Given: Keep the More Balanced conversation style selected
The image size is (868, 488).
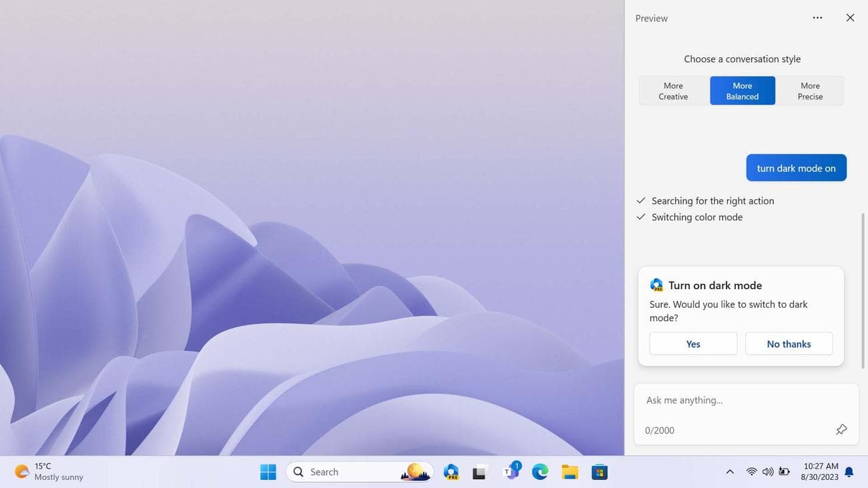Looking at the screenshot, I should click(742, 90).
